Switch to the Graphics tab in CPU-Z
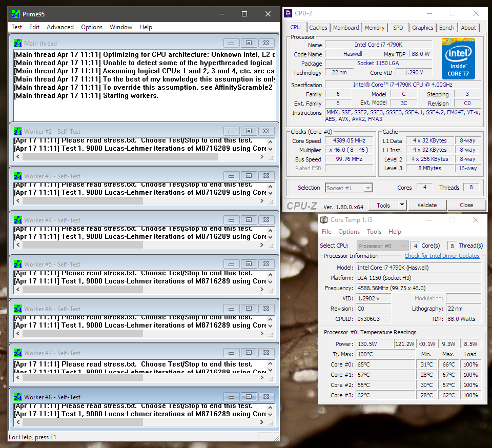 (422, 28)
